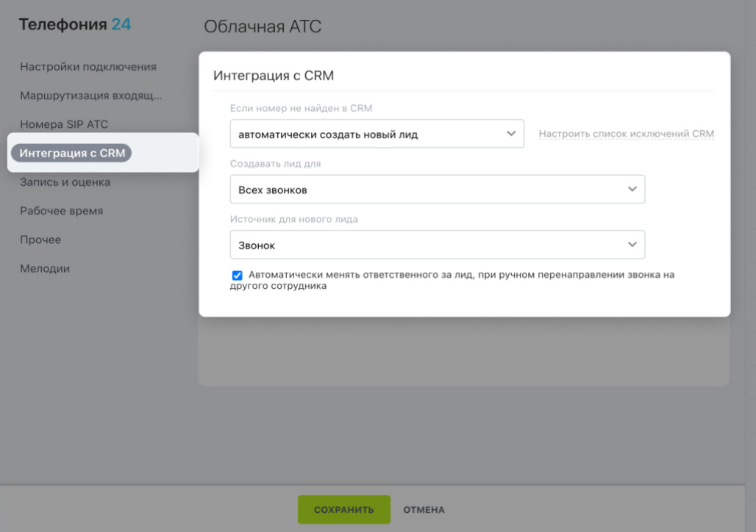Click the Телефония 24 logo

pyautogui.click(x=75, y=24)
